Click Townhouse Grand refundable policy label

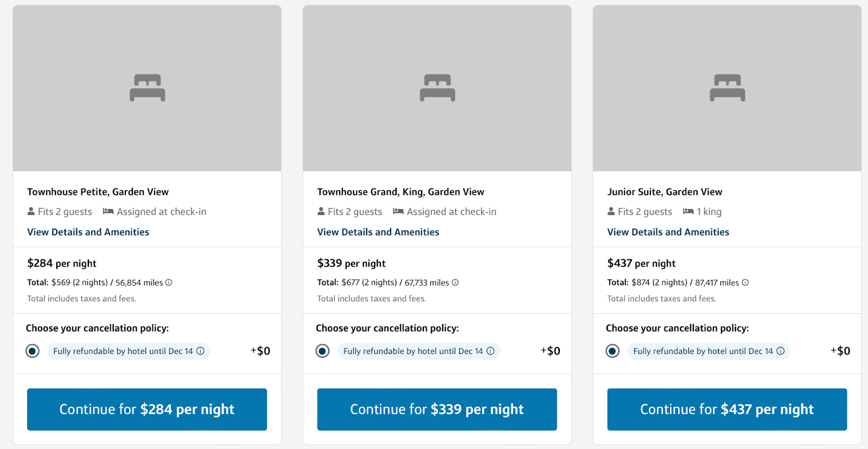click(412, 351)
